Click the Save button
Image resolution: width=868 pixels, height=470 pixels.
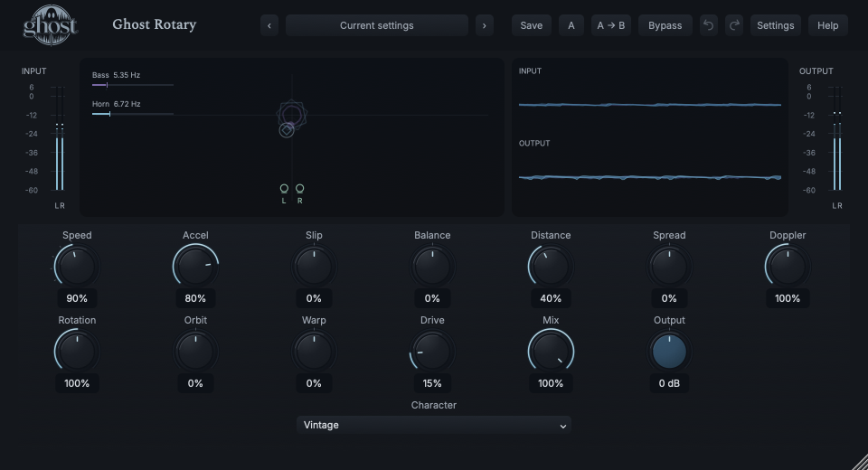[532, 25]
